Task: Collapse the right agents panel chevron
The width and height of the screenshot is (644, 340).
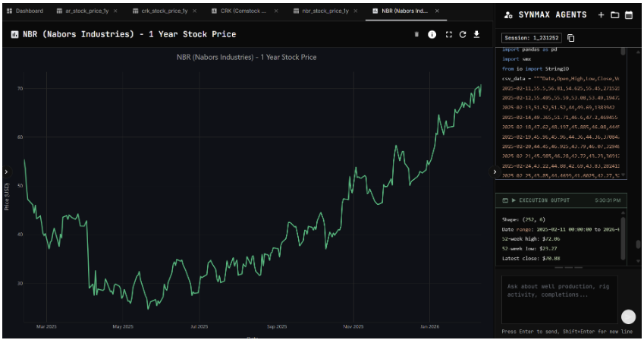Action: click(495, 172)
